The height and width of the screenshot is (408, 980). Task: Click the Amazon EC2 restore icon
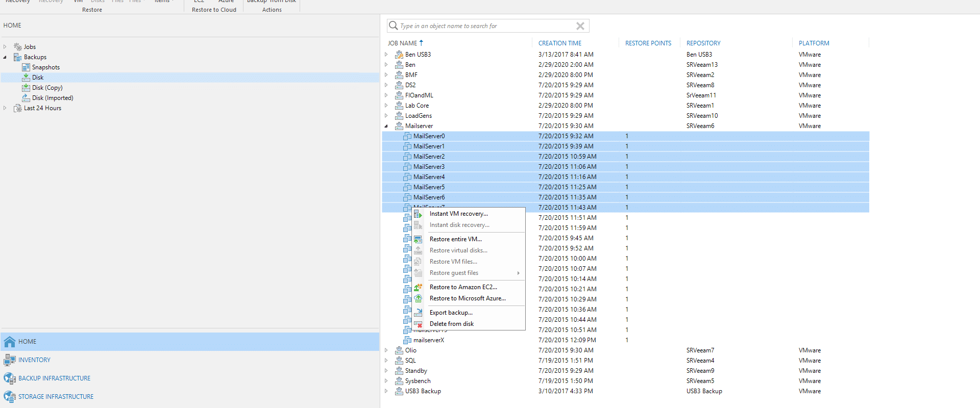418,287
